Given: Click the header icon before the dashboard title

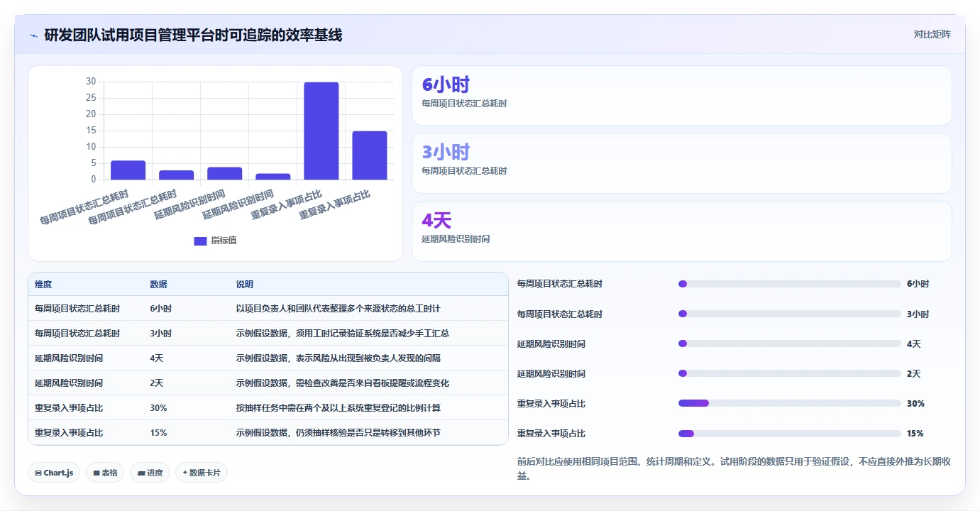Looking at the screenshot, I should (x=33, y=35).
